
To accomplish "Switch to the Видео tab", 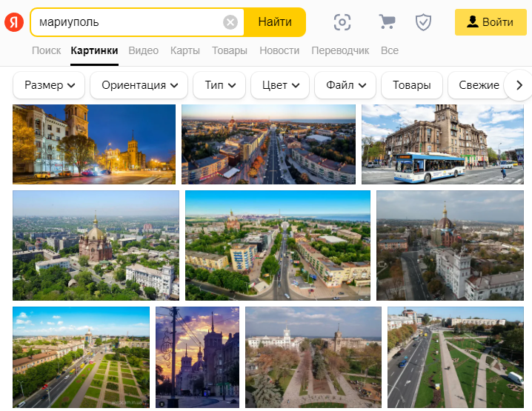I will [x=143, y=50].
